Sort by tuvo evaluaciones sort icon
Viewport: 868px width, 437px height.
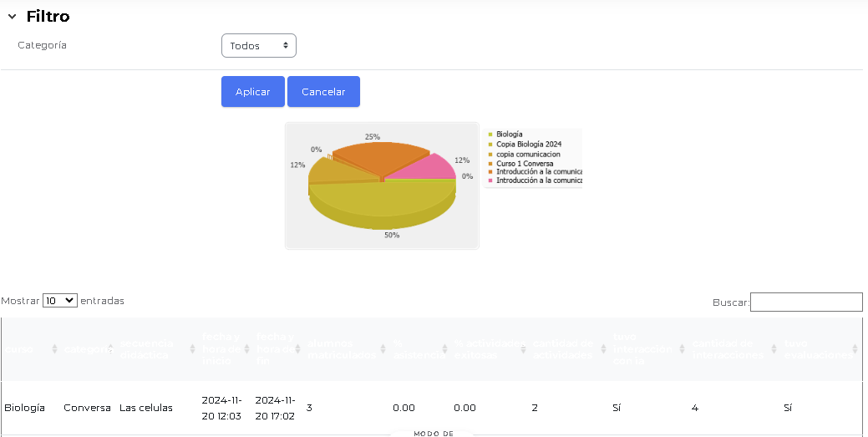855,349
